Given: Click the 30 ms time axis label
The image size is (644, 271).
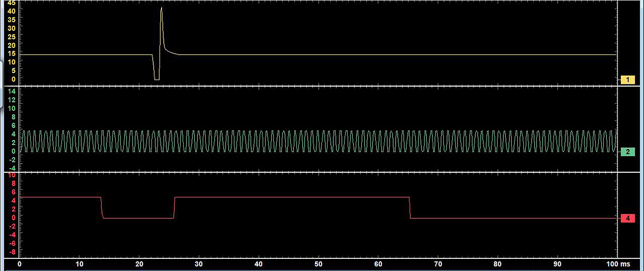Looking at the screenshot, I should [199, 264].
